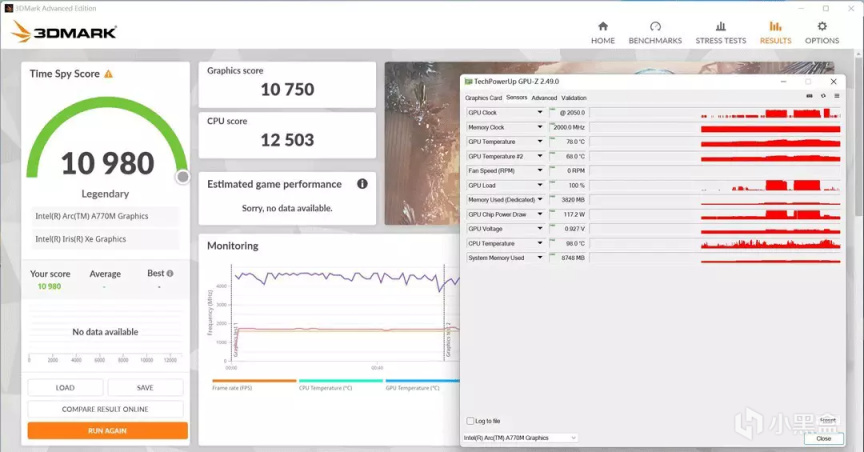Click the 2000.0 MHz memory clock reading
The height and width of the screenshot is (452, 864).
569,127
